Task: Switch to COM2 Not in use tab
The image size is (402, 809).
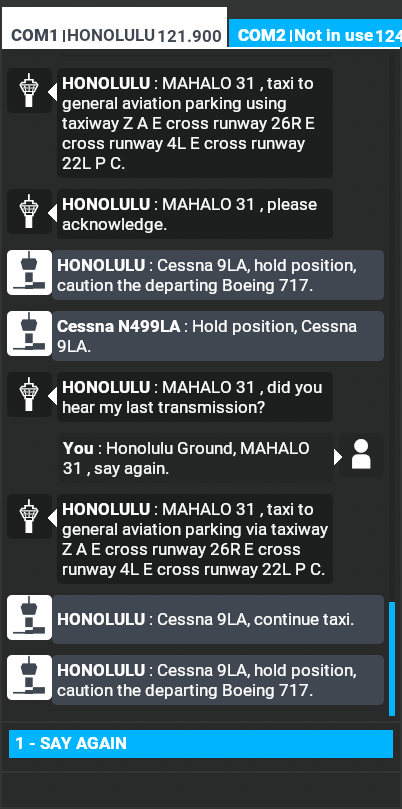Action: click(x=315, y=34)
